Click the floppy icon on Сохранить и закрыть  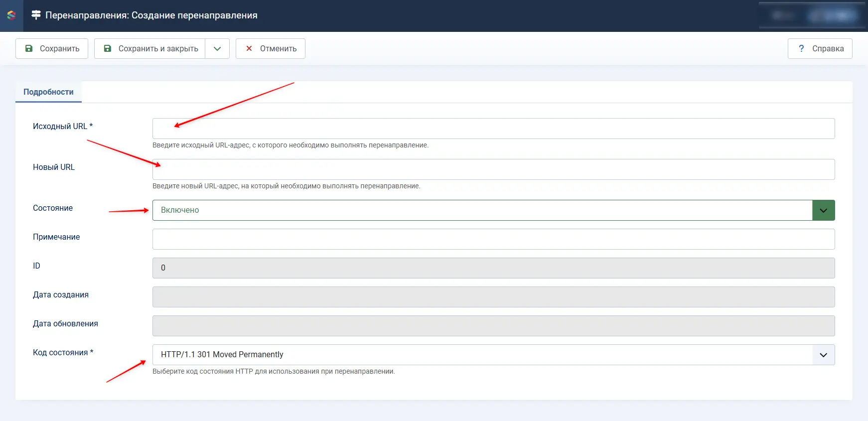tap(108, 48)
